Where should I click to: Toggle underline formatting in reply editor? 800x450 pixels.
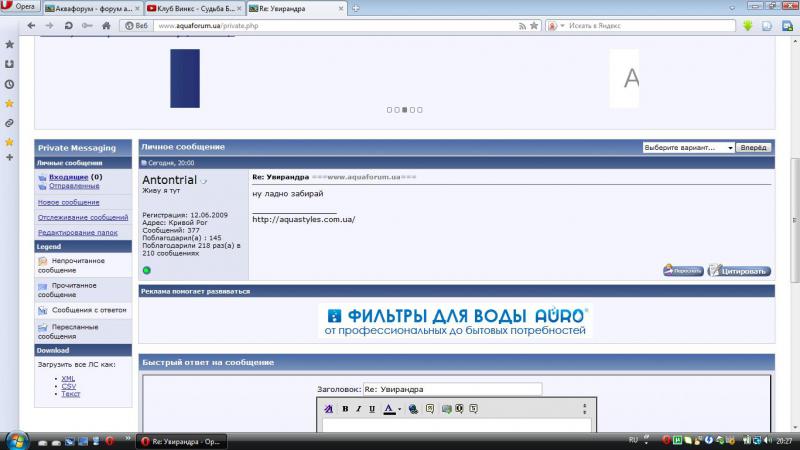click(372, 409)
